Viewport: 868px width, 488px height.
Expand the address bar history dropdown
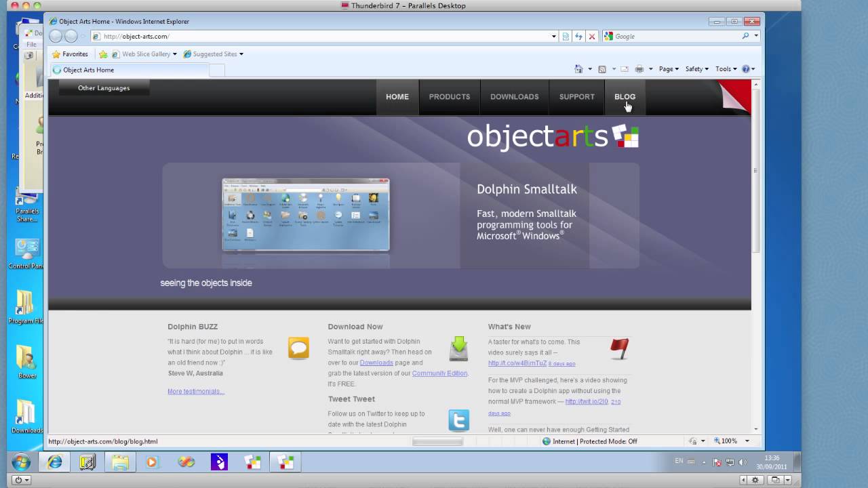click(553, 37)
